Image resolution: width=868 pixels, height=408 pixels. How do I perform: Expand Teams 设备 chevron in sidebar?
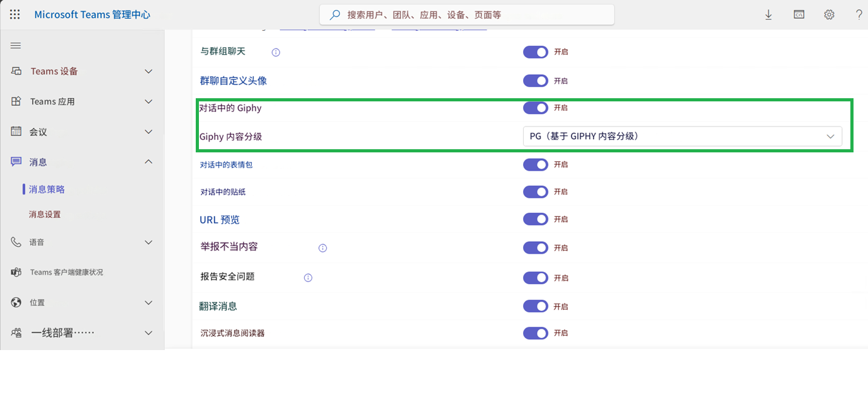point(149,71)
